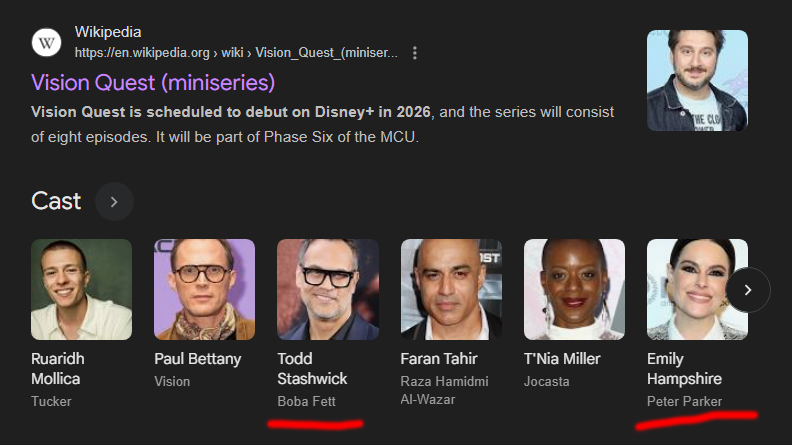Click Ruaridh Mollica's cast photo
792x445 pixels.
tap(81, 289)
